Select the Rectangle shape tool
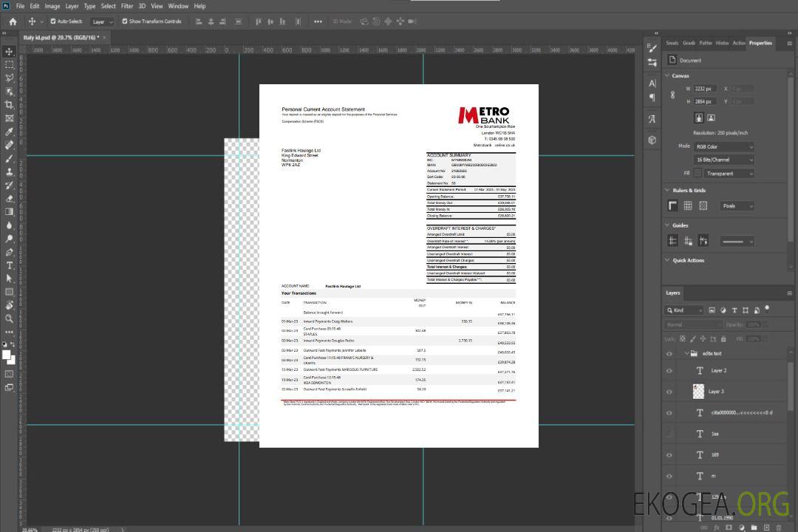Screen dimensions: 798x532 9,292
